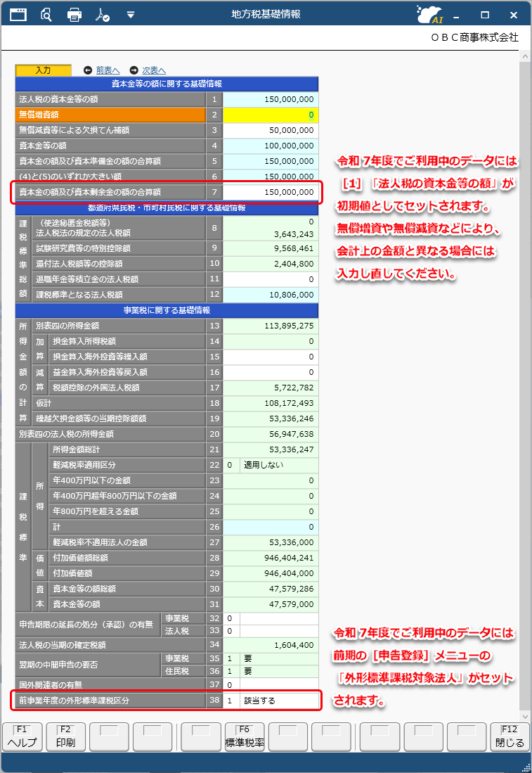Select 法人税 extension field row 33
Screen dimensions: 532x773
pyautogui.click(x=271, y=631)
